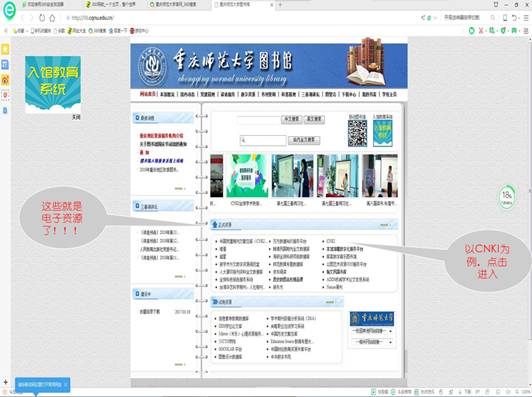Expand the second friend-link dropdown at the bottom right
The width and height of the screenshot is (532, 397).
click(372, 342)
